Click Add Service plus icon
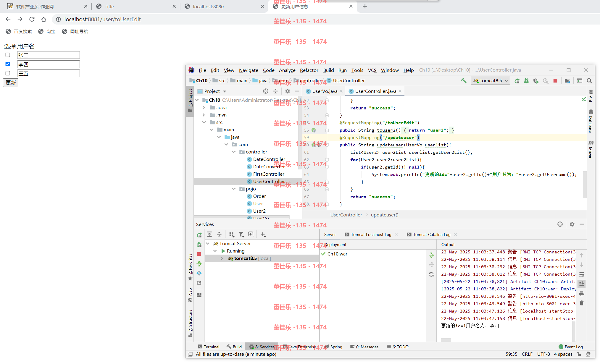Image resolution: width=600 pixels, height=364 pixels. (x=263, y=234)
